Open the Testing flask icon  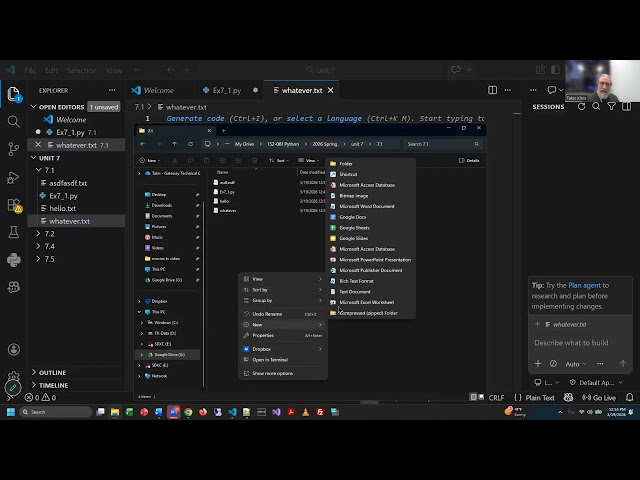[x=13, y=232]
